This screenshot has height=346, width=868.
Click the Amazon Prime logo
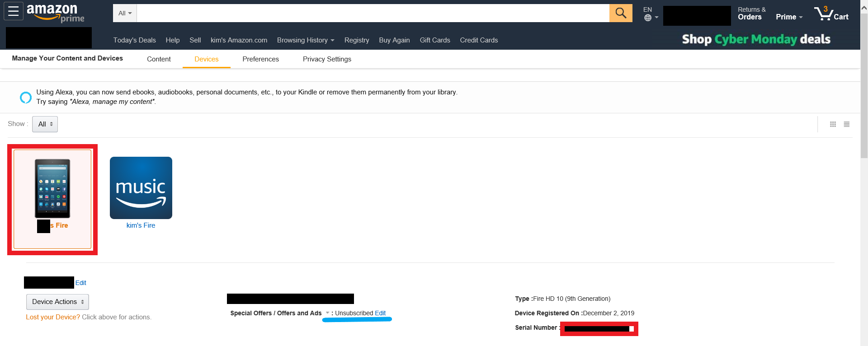click(56, 13)
